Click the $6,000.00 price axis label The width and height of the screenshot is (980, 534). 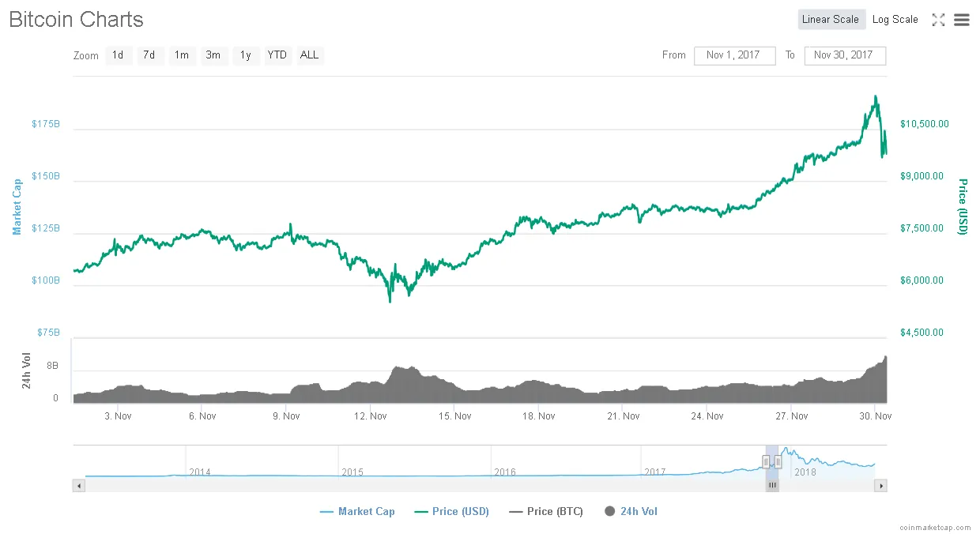tap(922, 280)
